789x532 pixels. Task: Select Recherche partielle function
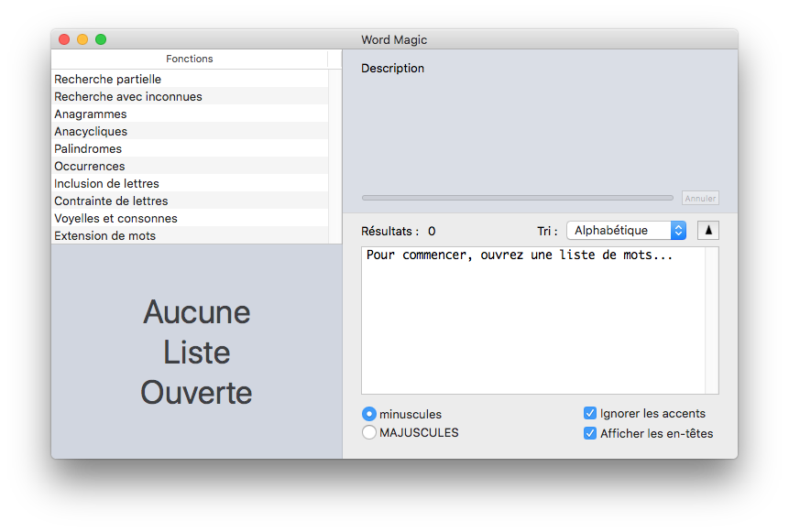tap(107, 80)
